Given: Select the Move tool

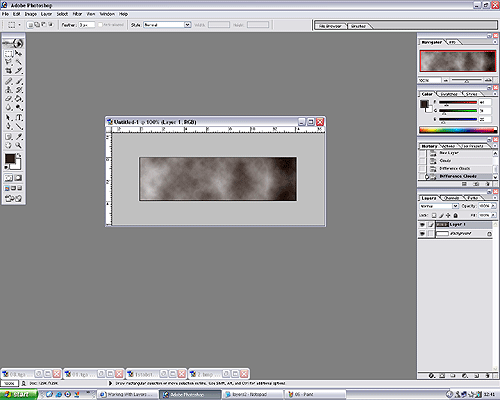Looking at the screenshot, I should [19, 54].
